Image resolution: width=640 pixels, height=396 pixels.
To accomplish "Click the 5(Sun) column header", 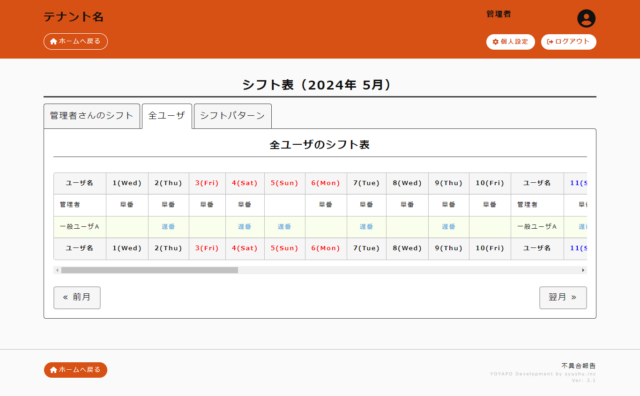I will 284,183.
